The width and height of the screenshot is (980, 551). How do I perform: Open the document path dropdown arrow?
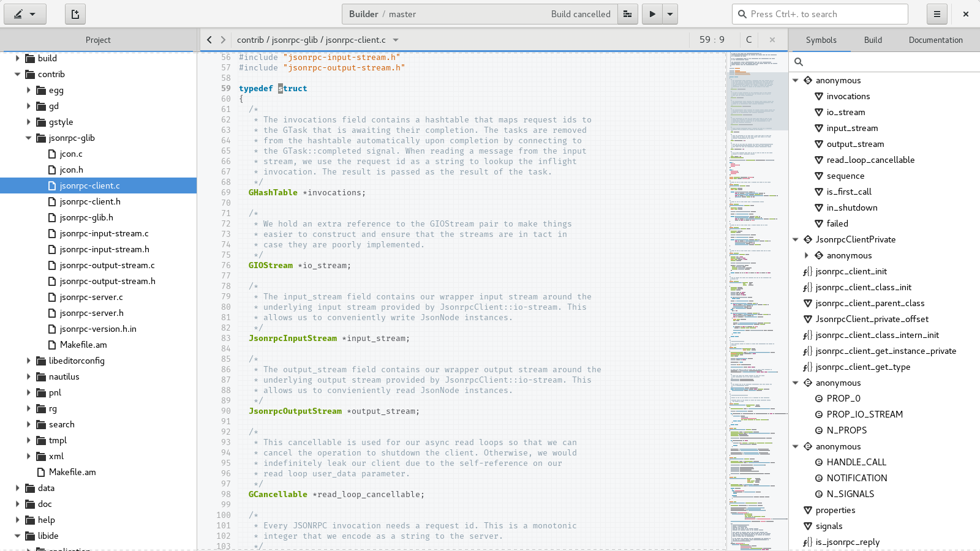(396, 40)
